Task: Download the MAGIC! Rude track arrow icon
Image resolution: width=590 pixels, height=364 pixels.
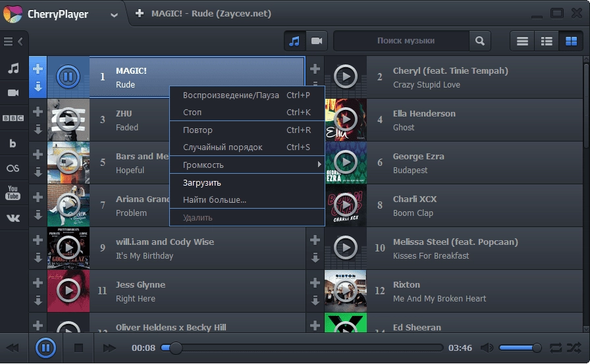Action: pyautogui.click(x=38, y=87)
